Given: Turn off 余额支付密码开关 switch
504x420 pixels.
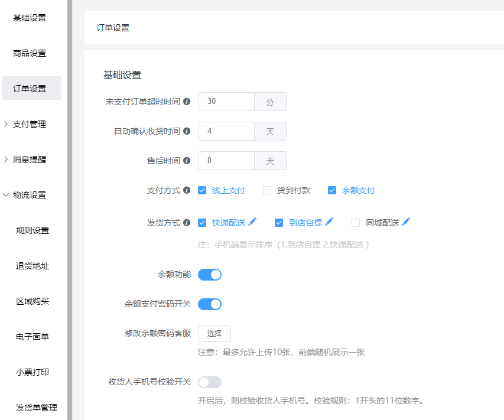Looking at the screenshot, I should click(210, 304).
